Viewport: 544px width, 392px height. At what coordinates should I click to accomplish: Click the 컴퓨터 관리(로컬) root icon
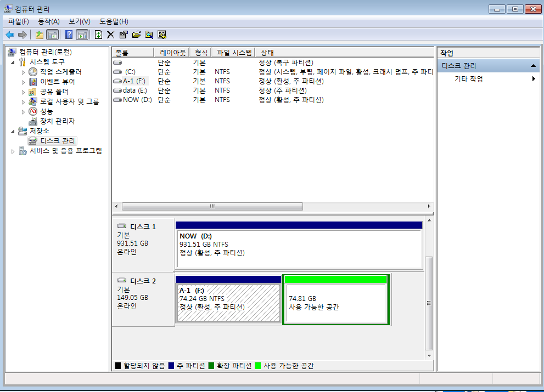click(12, 52)
